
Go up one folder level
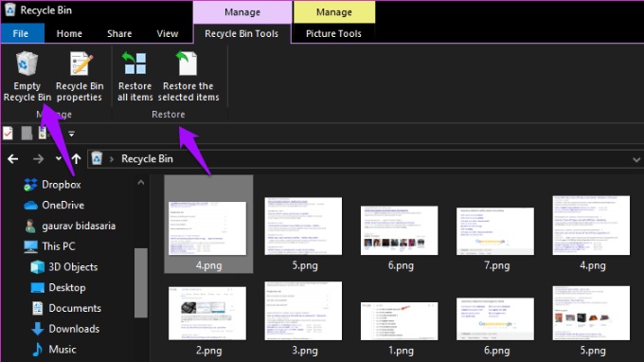point(77,158)
